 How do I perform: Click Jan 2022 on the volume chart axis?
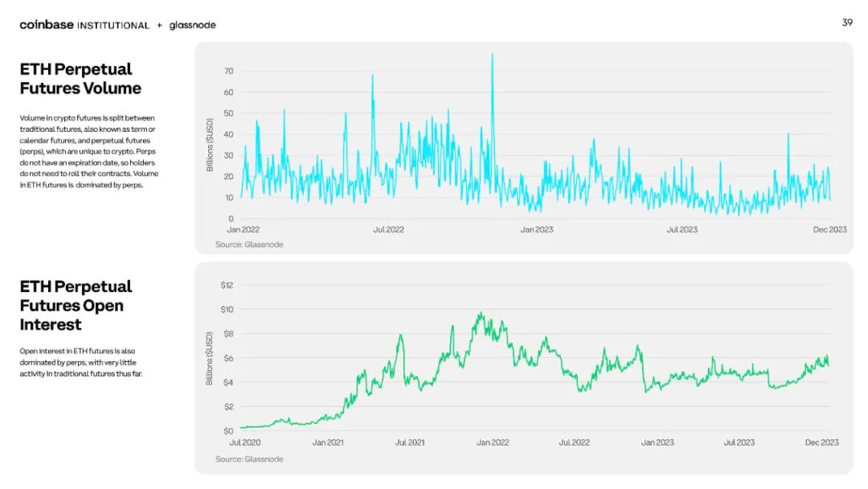point(243,229)
